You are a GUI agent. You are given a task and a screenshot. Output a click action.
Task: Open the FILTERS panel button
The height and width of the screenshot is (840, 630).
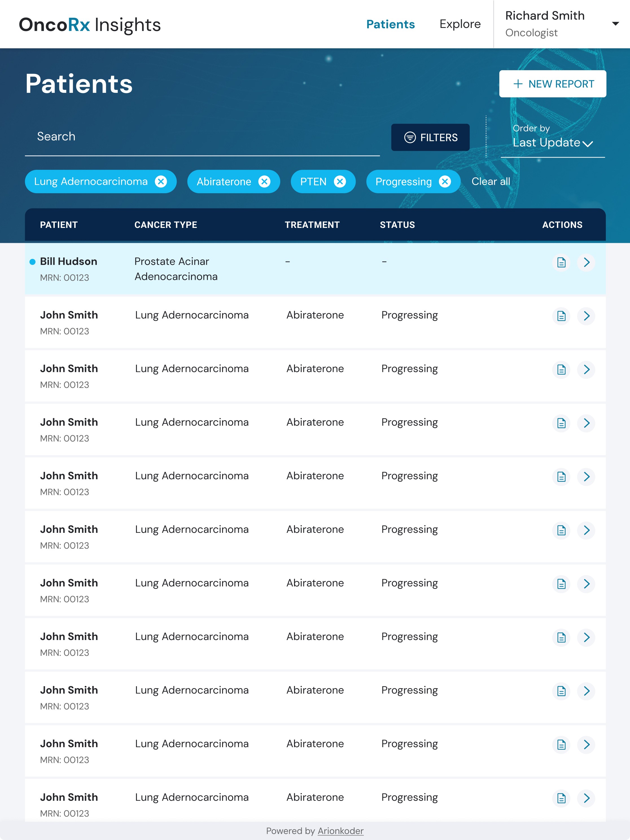click(x=430, y=137)
